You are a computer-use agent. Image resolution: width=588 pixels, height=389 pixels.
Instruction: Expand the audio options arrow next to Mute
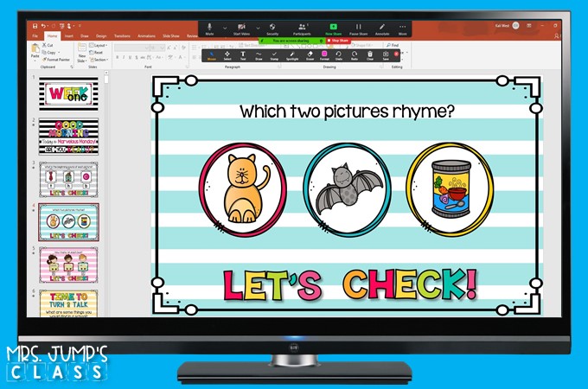tap(225, 28)
